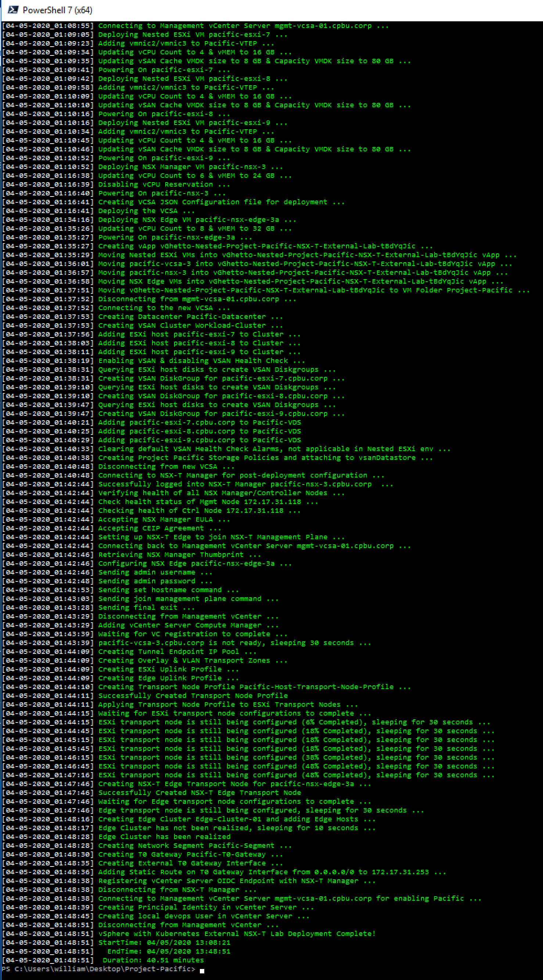Click the PowerShell 7 title bar icon
The image size is (543, 980).
pyautogui.click(x=13, y=10)
